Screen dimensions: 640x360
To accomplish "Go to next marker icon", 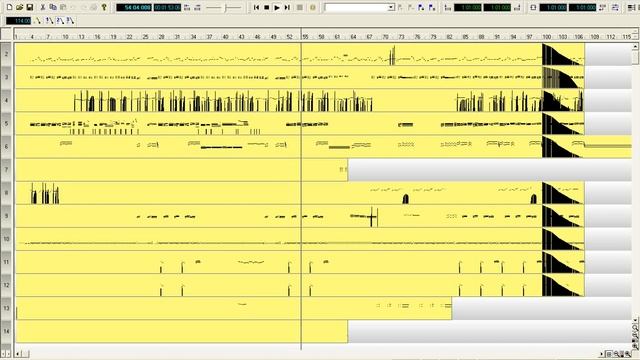I will click(x=411, y=7).
